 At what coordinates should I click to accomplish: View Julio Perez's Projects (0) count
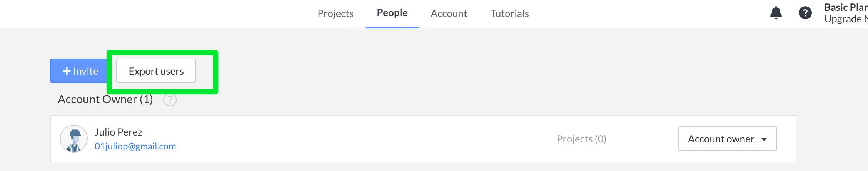coord(581,139)
